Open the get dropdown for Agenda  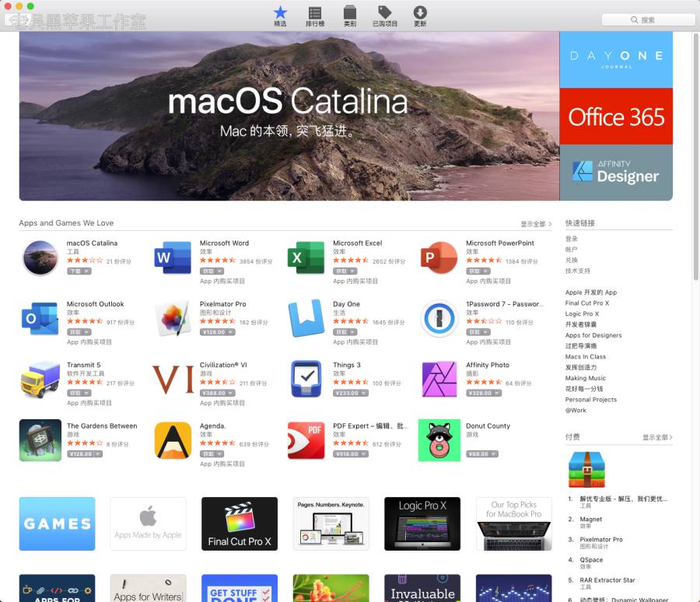point(212,453)
